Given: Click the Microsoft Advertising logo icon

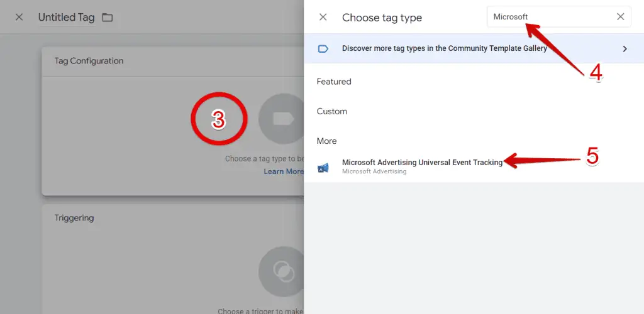Looking at the screenshot, I should coord(323,167).
